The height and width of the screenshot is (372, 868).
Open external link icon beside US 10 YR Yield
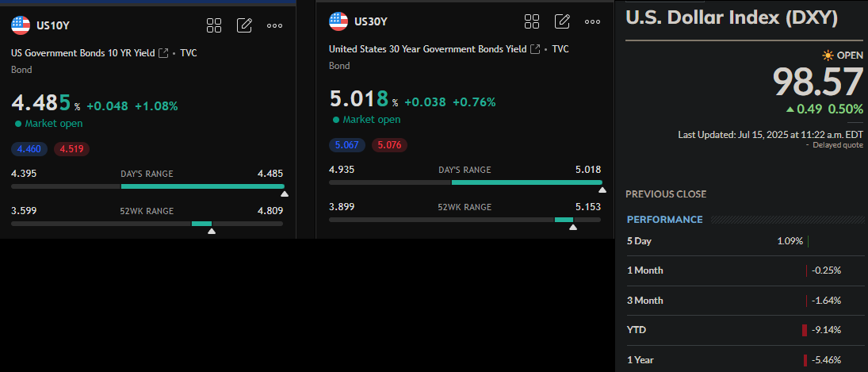coord(163,53)
